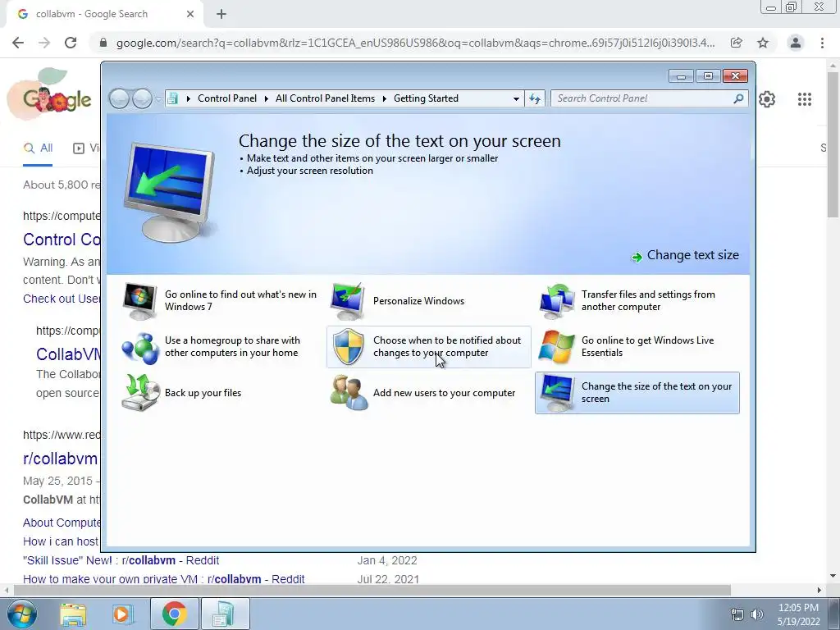The width and height of the screenshot is (840, 630).
Task: Click the Transfer files and settings icon
Action: [x=557, y=300]
